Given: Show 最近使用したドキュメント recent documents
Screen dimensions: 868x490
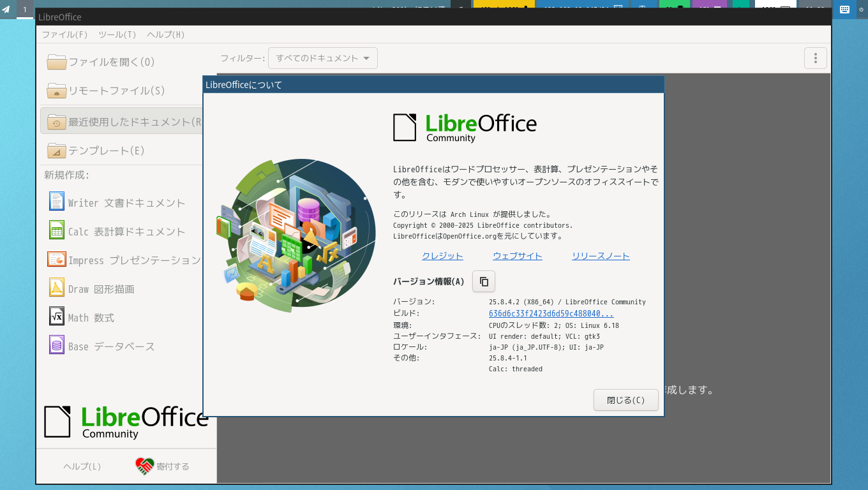Looking at the screenshot, I should [x=121, y=121].
